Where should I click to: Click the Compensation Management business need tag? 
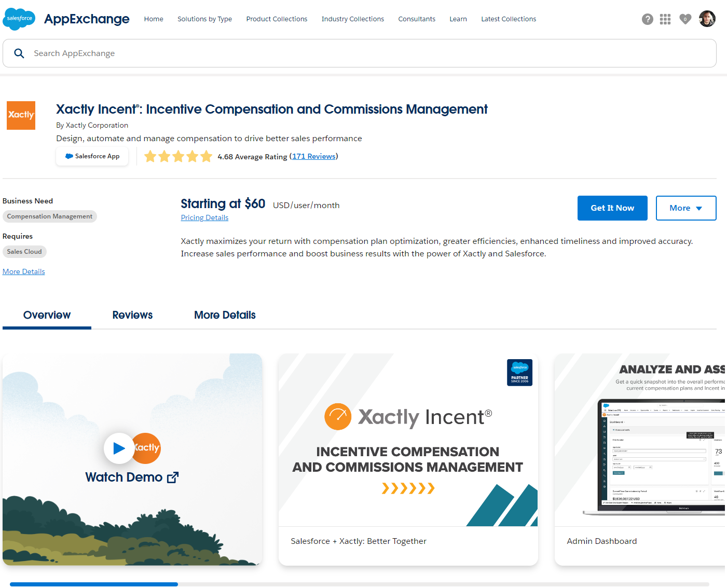pyautogui.click(x=49, y=216)
